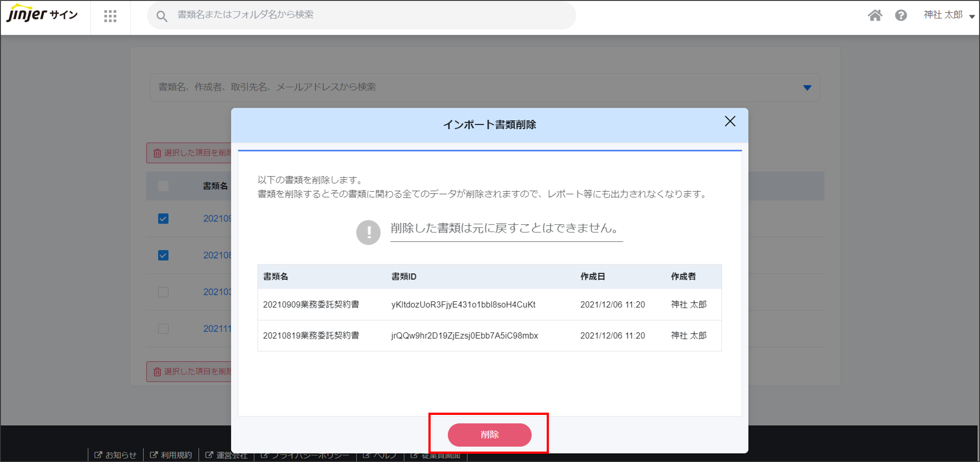Viewport: 980px width, 462px height.
Task: Toggle the header select-all checkbox
Action: [x=163, y=186]
